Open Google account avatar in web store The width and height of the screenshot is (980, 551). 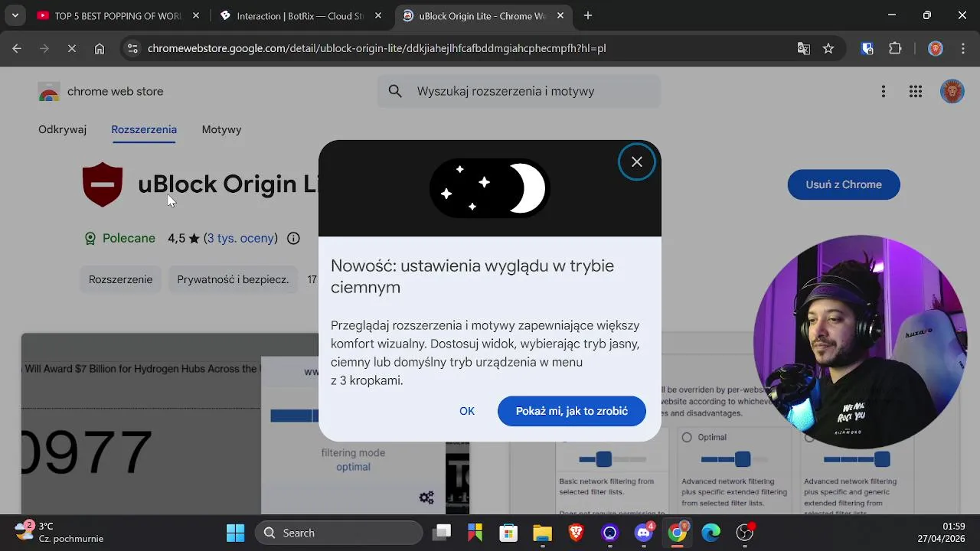pyautogui.click(x=952, y=92)
